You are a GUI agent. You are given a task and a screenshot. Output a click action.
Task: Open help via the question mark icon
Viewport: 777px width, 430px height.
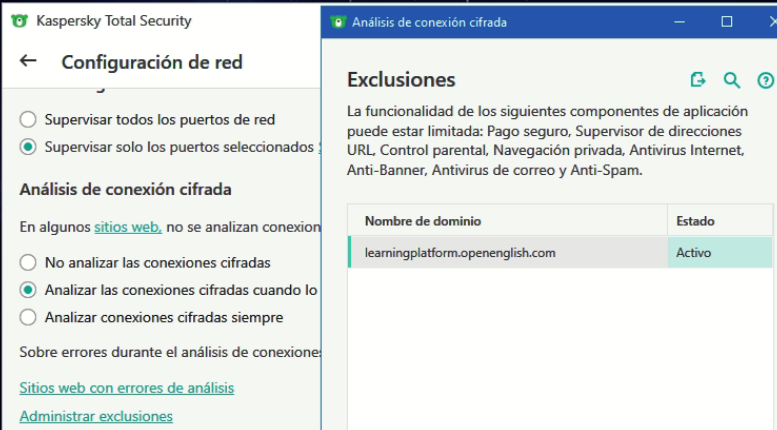coord(766,80)
